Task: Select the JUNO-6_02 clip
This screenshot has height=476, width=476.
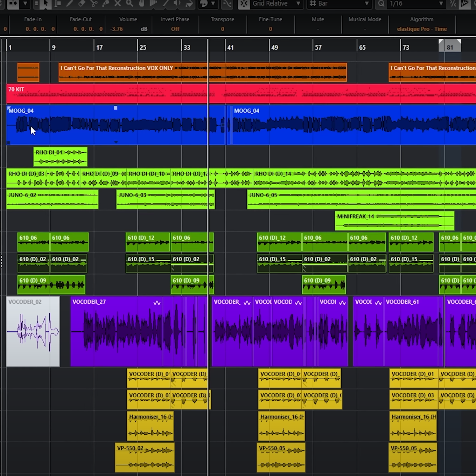Action: [x=52, y=199]
